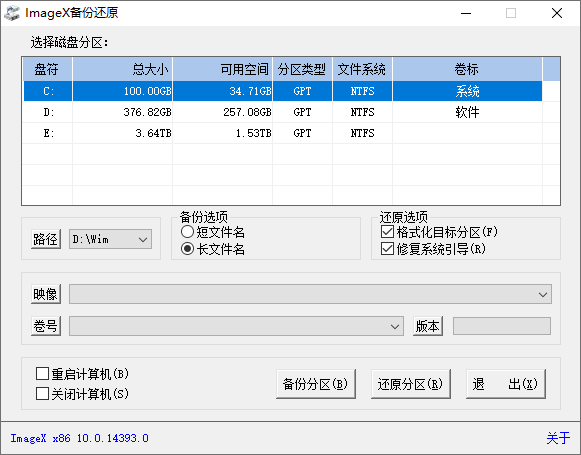The width and height of the screenshot is (581, 455).
Task: Click the 1.53TB free space cell
Action: (223, 133)
